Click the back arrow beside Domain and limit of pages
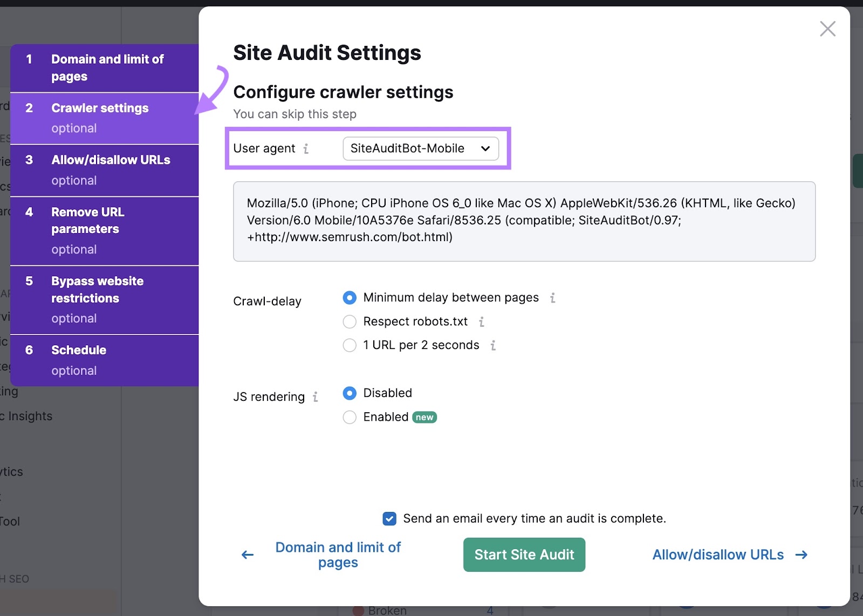Viewport: 863px width, 616px height. [x=246, y=555]
